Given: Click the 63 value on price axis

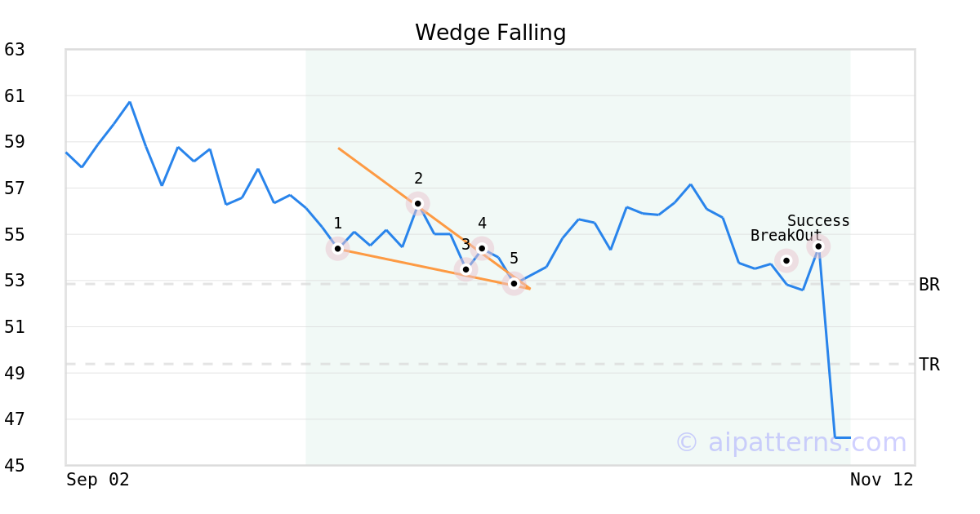Looking at the screenshot, I should pos(15,50).
